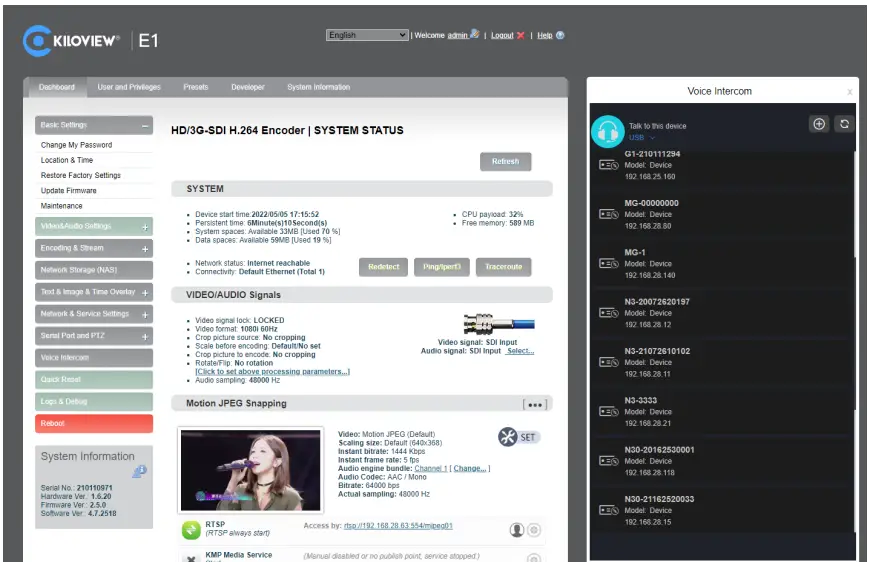Image resolution: width=869 pixels, height=562 pixels.
Task: Open Update Firmware page
Action: [x=69, y=191]
